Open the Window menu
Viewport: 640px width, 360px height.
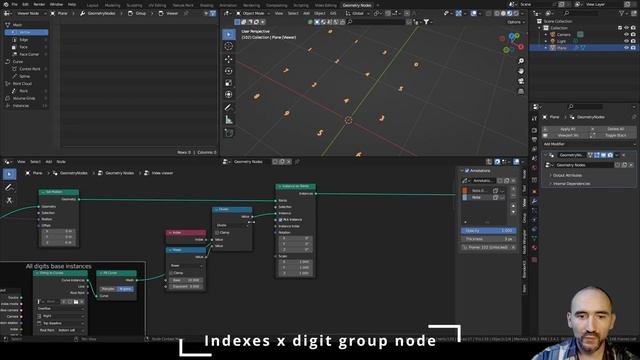[x=56, y=4]
